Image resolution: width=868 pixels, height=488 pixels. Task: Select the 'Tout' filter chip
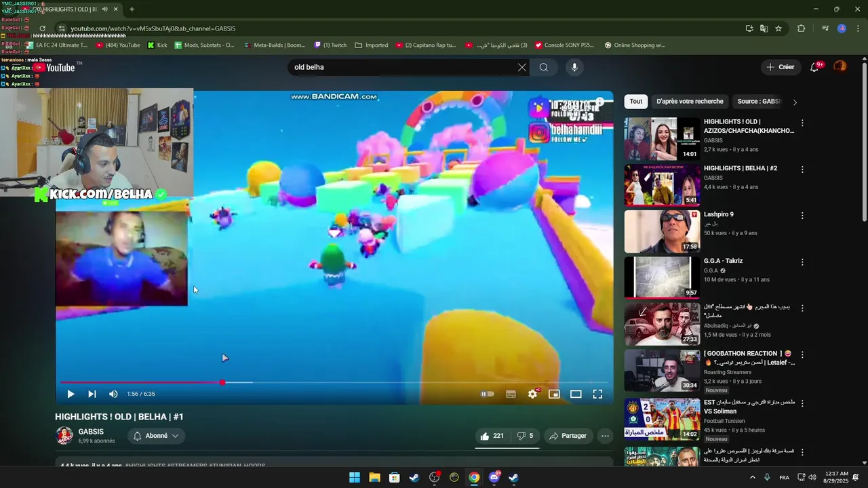click(x=635, y=102)
